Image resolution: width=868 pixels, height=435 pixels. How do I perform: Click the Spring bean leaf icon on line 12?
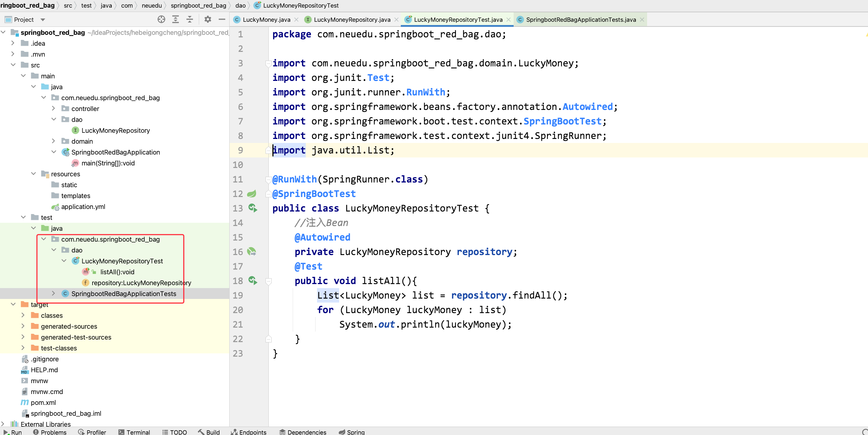pyautogui.click(x=252, y=194)
